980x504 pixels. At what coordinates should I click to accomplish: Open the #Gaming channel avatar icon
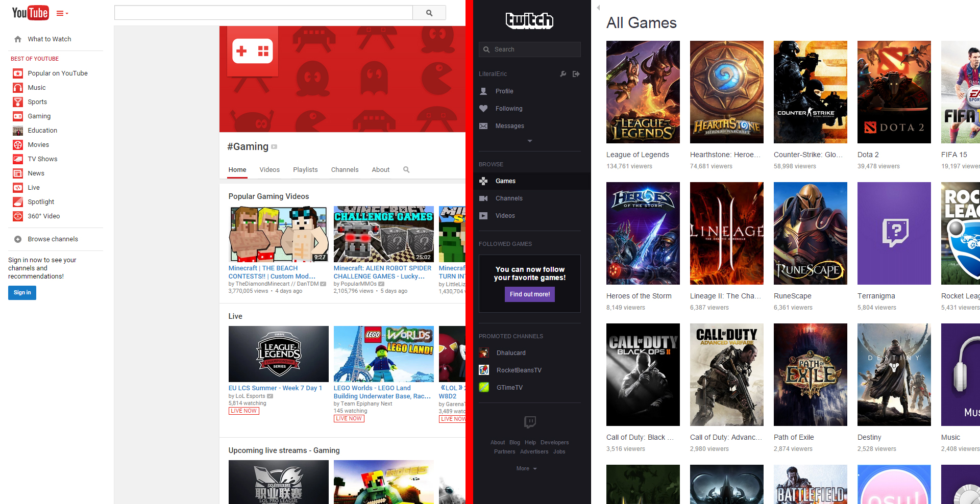click(252, 51)
